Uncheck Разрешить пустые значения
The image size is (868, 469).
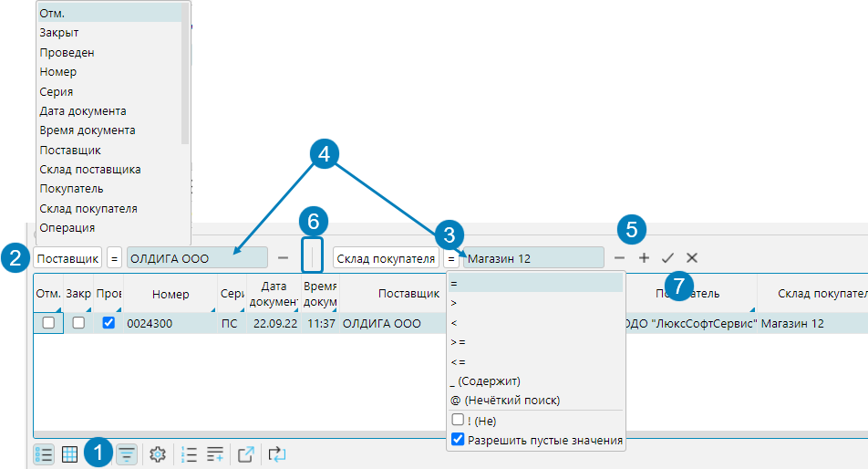(458, 439)
